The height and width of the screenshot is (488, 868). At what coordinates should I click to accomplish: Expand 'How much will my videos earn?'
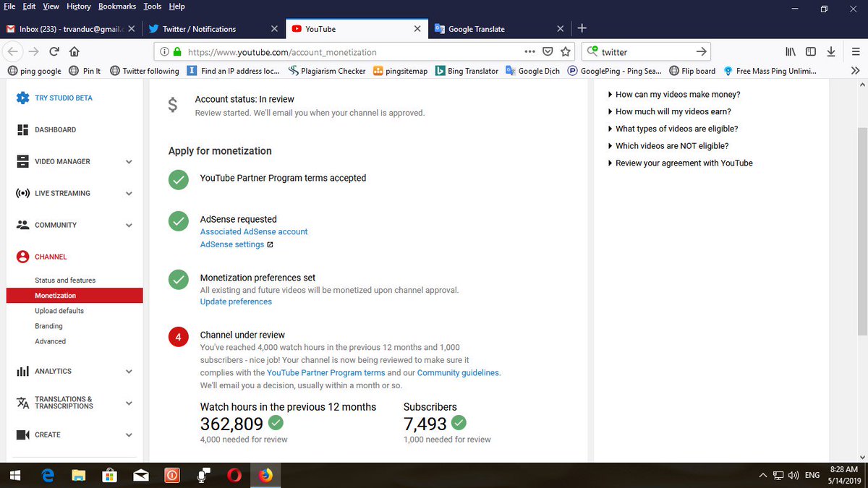(x=669, y=112)
